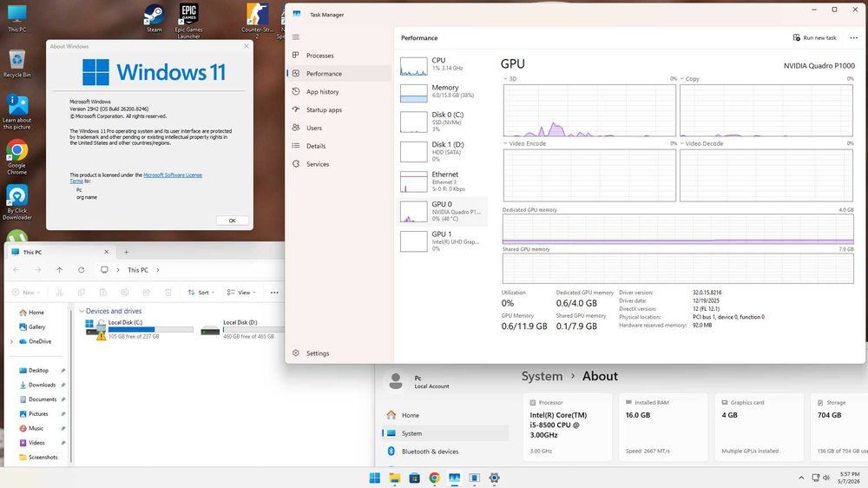Select the CPU performance graph entry
Viewport: 868px width, 488px height.
pos(443,65)
